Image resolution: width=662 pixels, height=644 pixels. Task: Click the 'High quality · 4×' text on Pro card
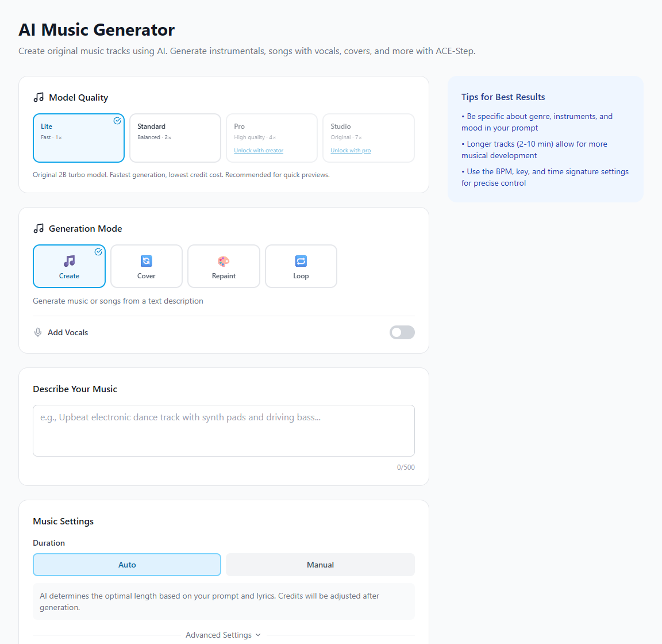coord(255,137)
